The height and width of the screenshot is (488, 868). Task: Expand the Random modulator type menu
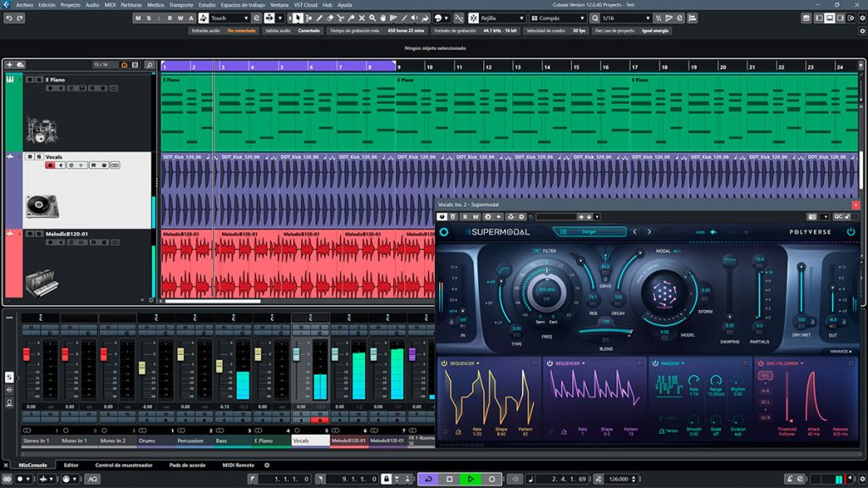click(683, 363)
